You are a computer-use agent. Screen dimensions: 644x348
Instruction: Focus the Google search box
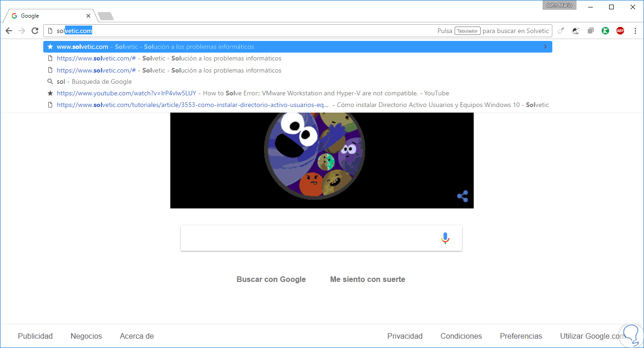[321, 238]
